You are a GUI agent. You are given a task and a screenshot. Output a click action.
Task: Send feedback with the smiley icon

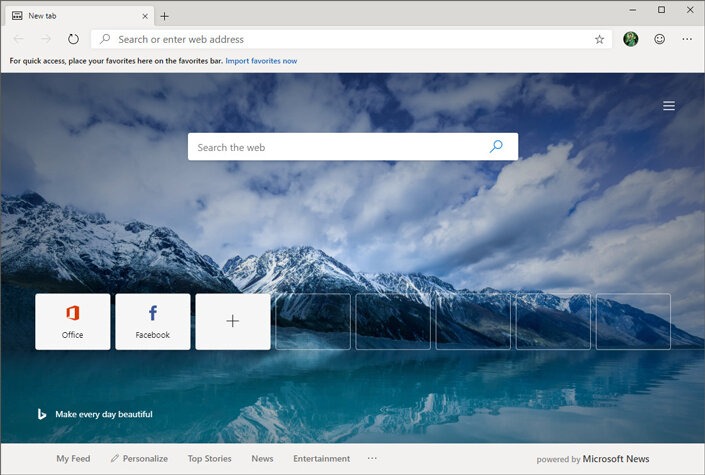[660, 39]
